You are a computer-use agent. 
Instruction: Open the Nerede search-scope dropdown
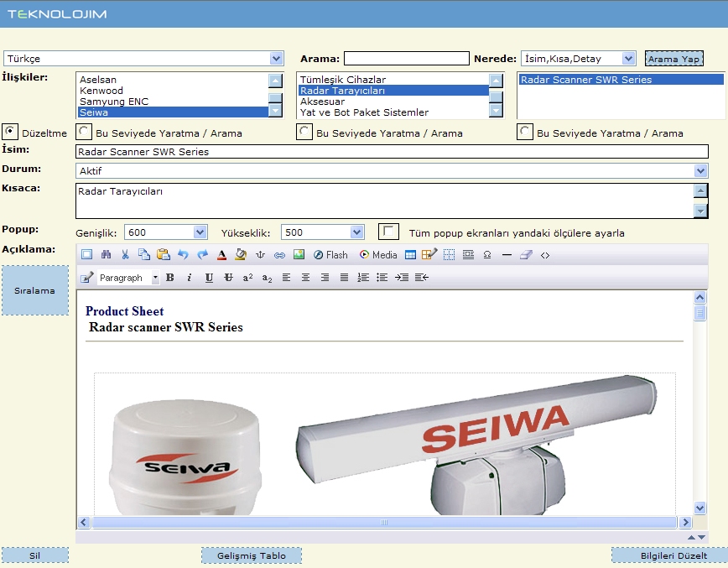pos(629,59)
